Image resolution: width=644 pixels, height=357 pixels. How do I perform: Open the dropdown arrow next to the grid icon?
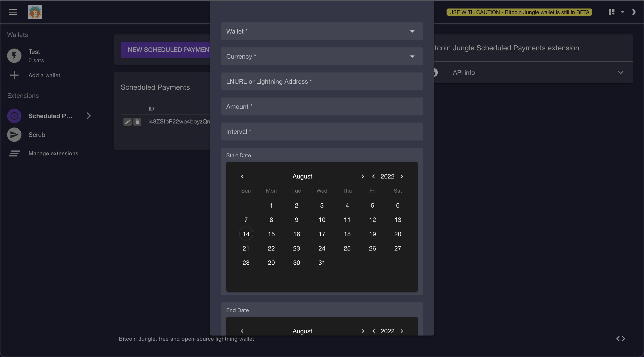[x=623, y=12]
